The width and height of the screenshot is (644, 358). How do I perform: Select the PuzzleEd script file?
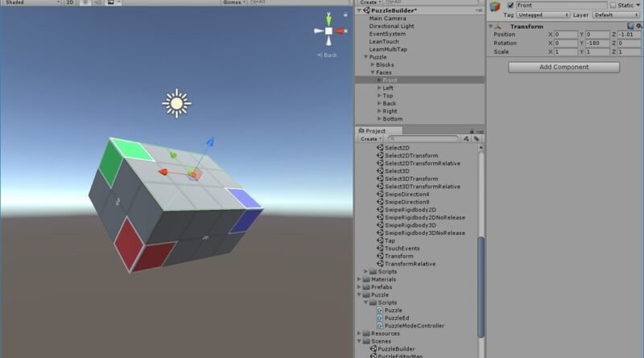[x=393, y=318]
